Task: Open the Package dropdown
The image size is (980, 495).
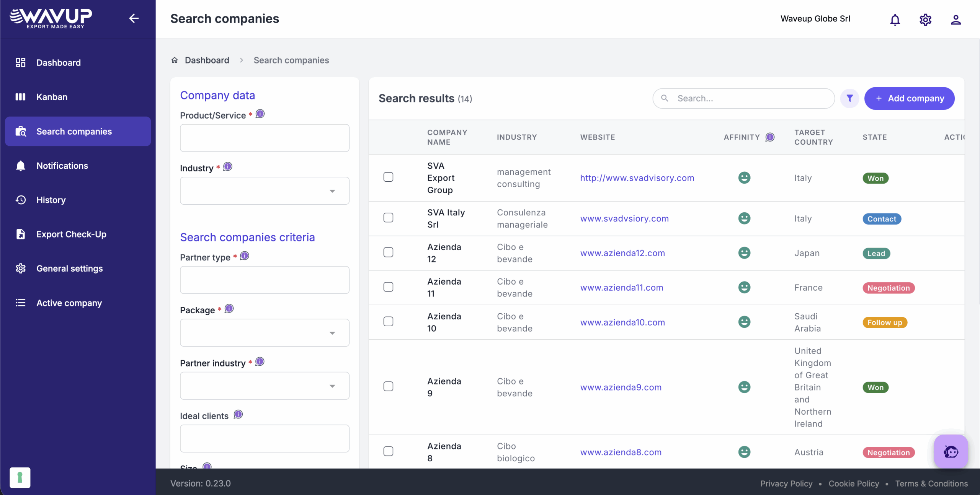Action: pyautogui.click(x=264, y=333)
